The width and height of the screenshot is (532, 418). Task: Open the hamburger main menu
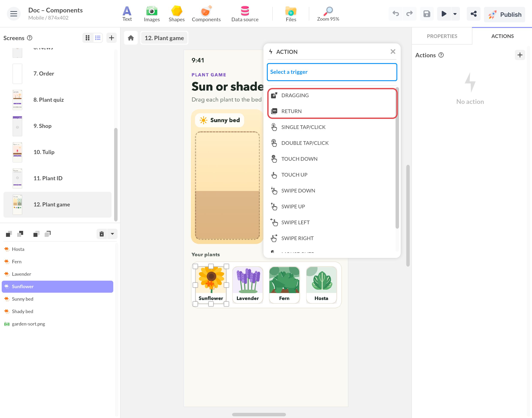(14, 14)
